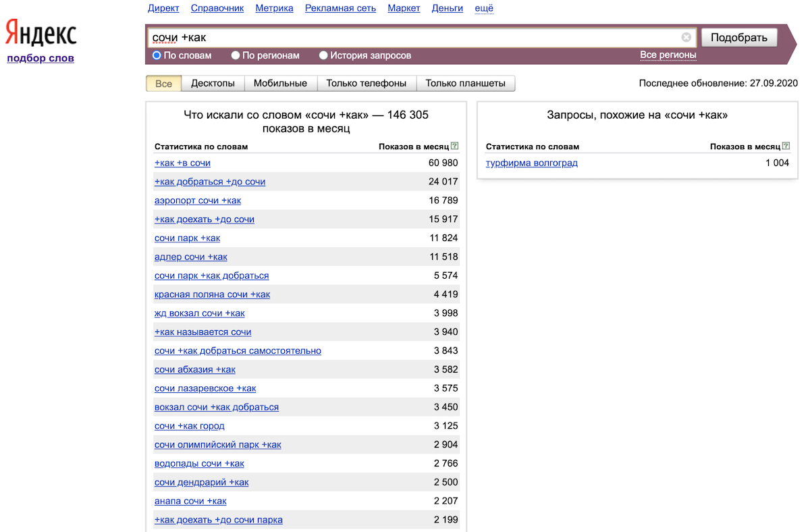This screenshot has height=532, width=810.
Task: Clear the search field with the X icon
Action: (686, 38)
